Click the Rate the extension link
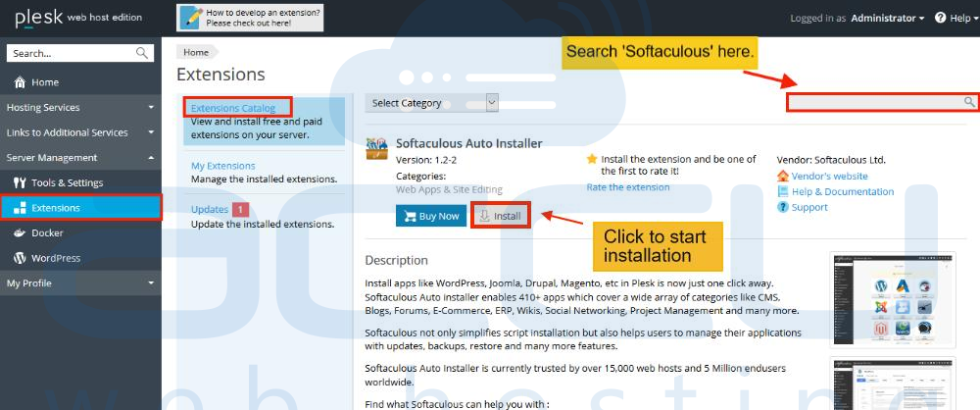The width and height of the screenshot is (980, 410). (x=628, y=187)
